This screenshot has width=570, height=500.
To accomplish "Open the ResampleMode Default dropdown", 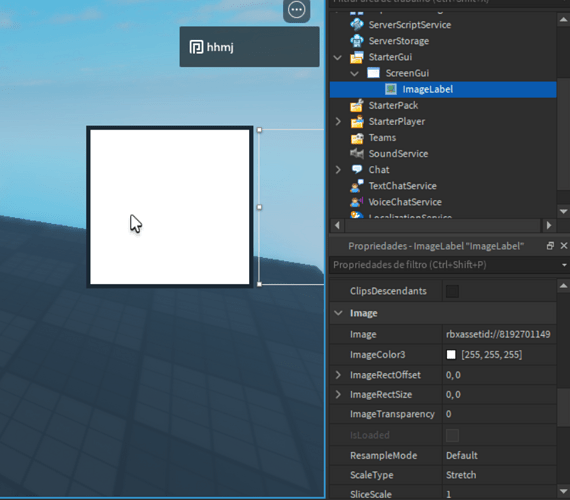I will [499, 456].
